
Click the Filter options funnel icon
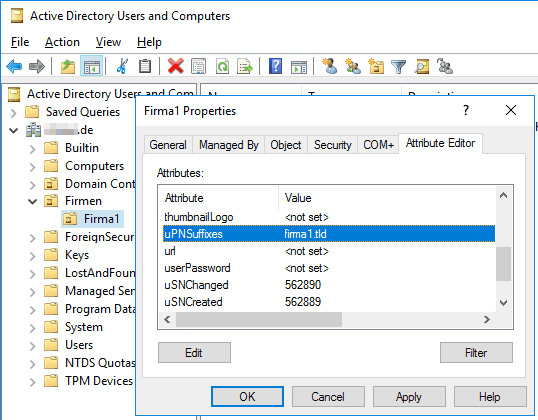pos(398,67)
